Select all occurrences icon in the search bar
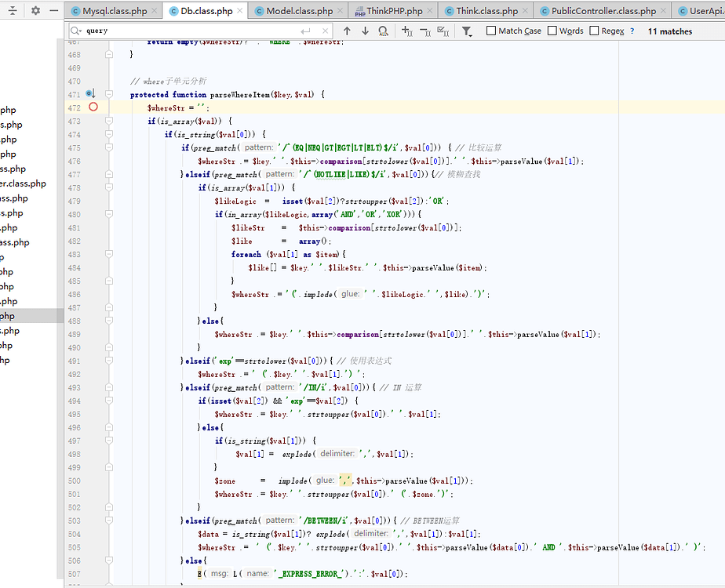Viewport: 725px width, 588px height. pos(443,31)
